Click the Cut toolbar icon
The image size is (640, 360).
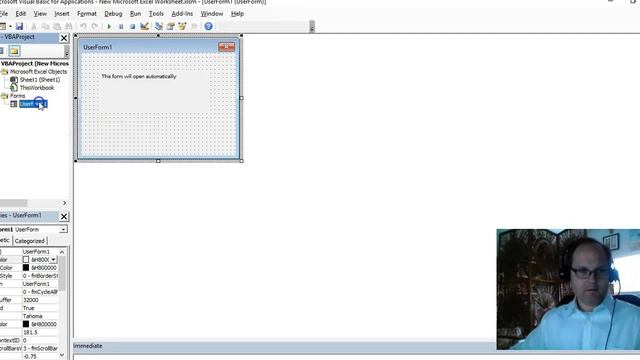pyautogui.click(x=34, y=27)
